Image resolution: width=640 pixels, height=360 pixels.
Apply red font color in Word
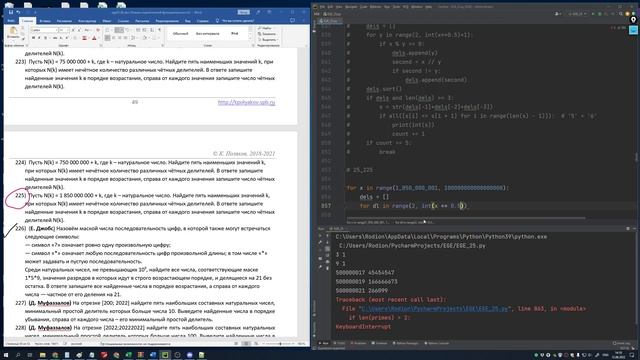[x=94, y=38]
